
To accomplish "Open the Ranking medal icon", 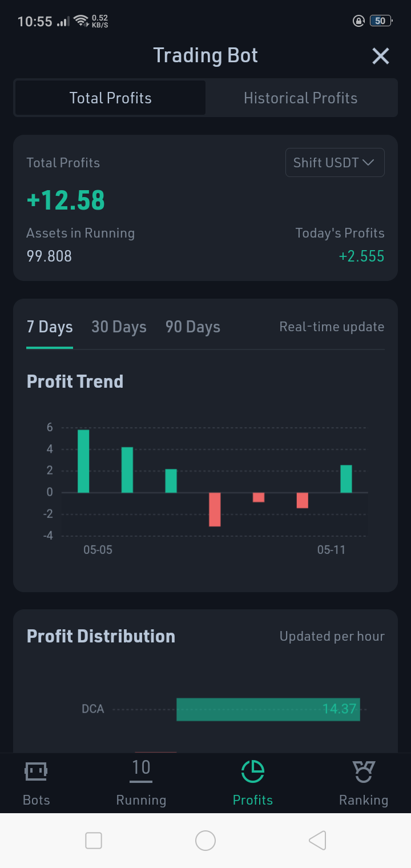I will 363,771.
